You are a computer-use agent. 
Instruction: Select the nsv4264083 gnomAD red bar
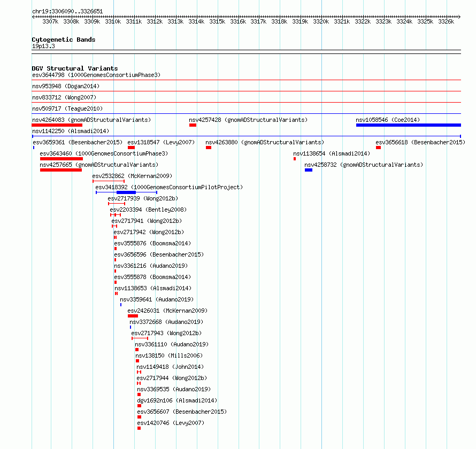point(57,125)
